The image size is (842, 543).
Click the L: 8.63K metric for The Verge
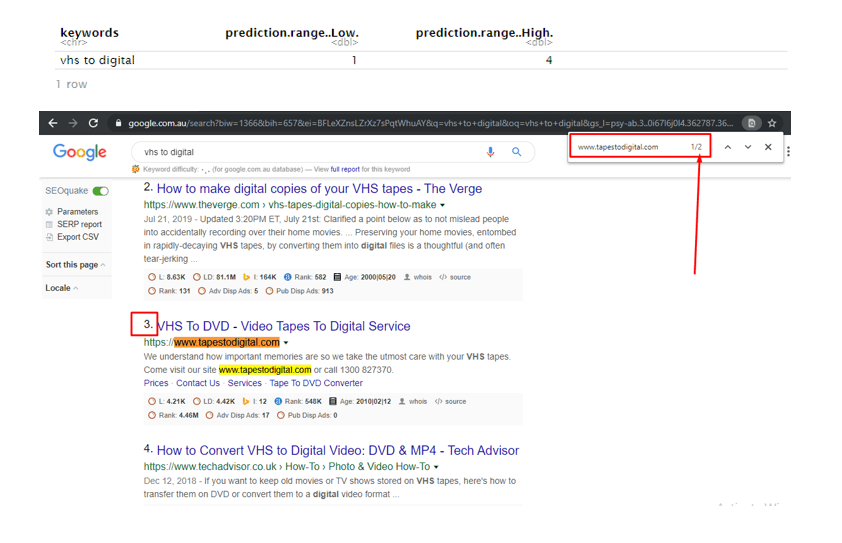pyautogui.click(x=167, y=277)
